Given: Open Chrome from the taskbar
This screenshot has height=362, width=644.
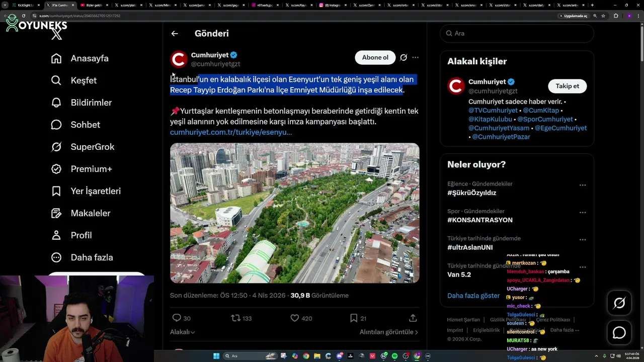Looking at the screenshot, I should [306, 356].
